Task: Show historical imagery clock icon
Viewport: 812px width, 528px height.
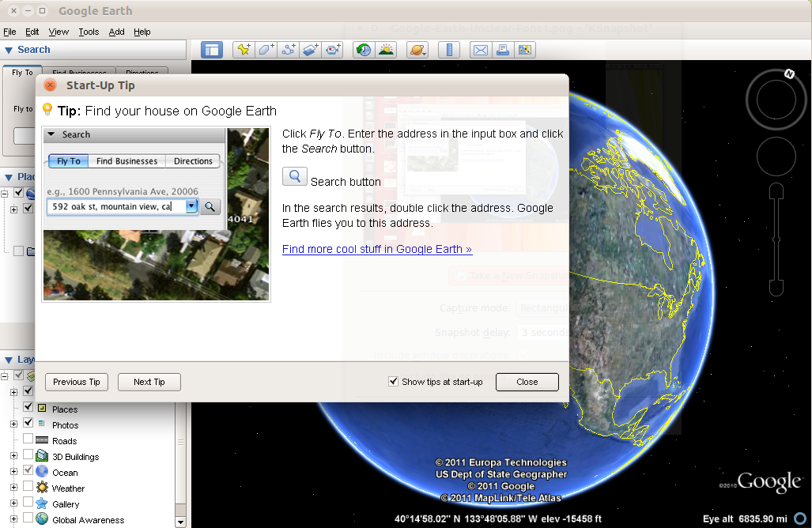Action: pos(364,50)
